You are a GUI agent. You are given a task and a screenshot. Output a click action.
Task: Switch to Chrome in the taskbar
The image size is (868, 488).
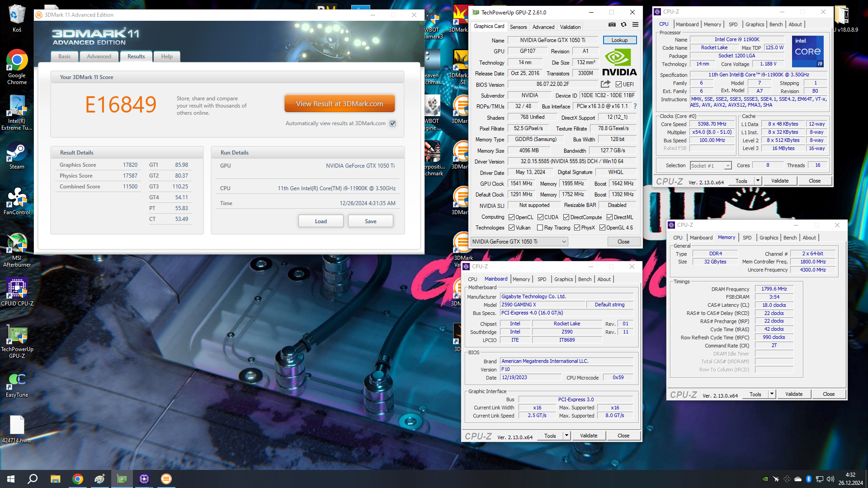click(78, 479)
